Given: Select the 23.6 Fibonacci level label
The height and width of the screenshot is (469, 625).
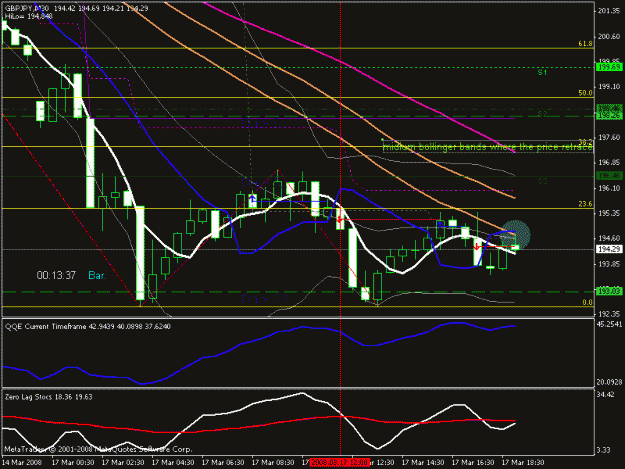Looking at the screenshot, I should (585, 204).
